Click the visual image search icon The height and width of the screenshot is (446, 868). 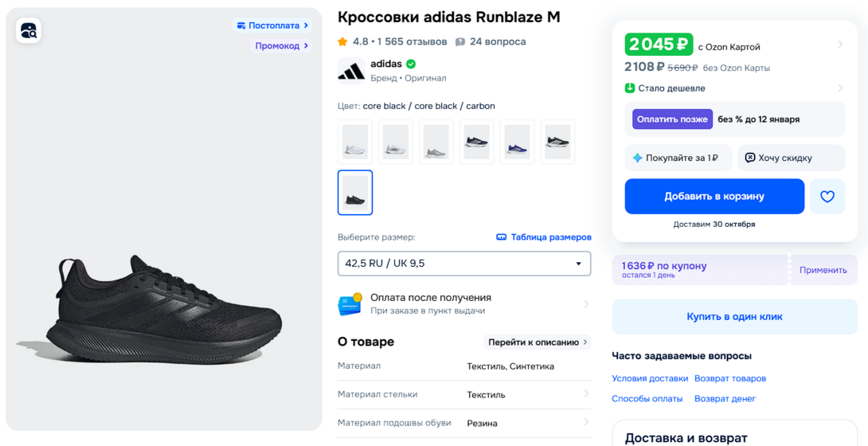coord(29,31)
